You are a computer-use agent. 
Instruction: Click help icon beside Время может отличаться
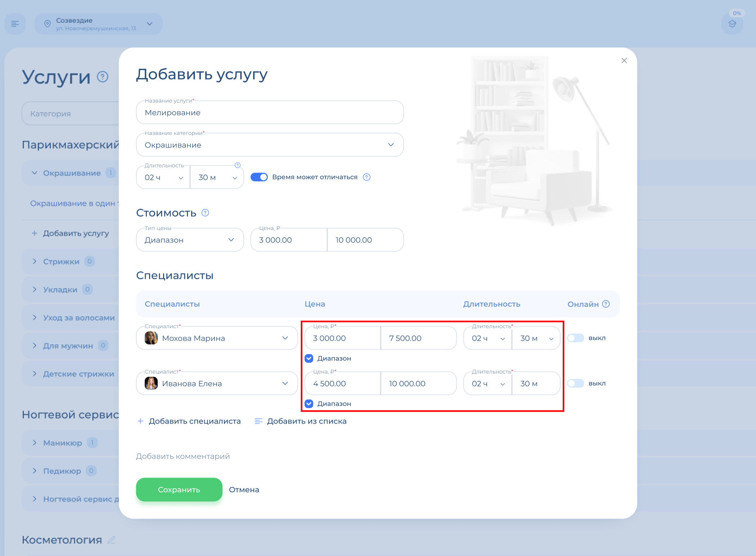[366, 177]
